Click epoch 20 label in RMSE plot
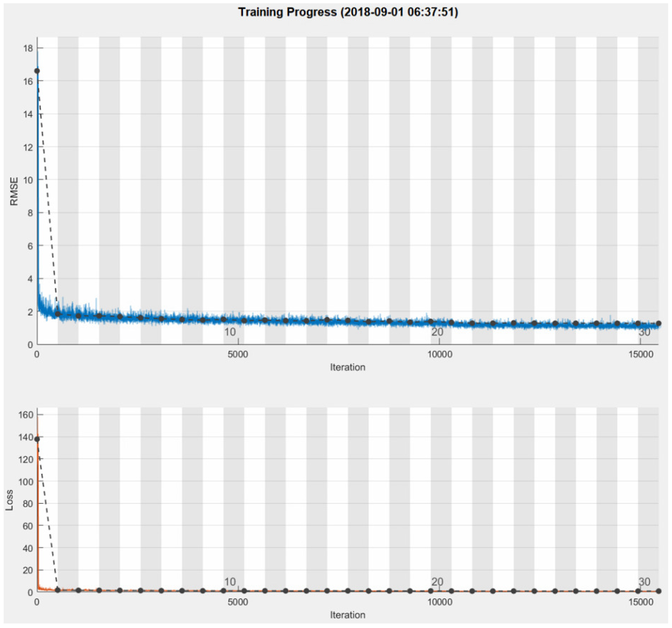The width and height of the screenshot is (672, 628). coord(437,332)
